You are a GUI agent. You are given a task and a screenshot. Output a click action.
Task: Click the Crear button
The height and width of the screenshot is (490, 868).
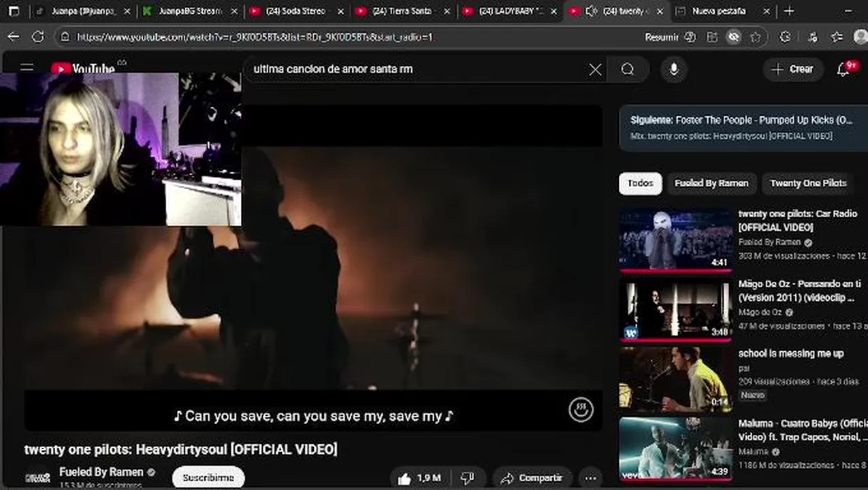pyautogui.click(x=792, y=69)
